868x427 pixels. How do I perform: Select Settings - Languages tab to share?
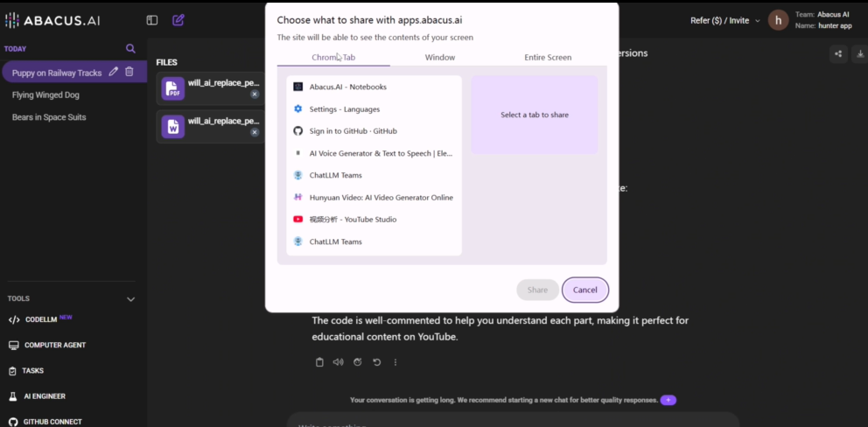pyautogui.click(x=374, y=109)
